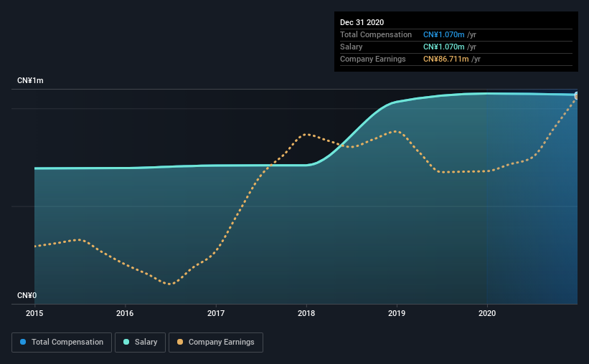Select the 2016 x-axis label
Image resolution: width=589 pixels, height=364 pixels.
click(125, 313)
